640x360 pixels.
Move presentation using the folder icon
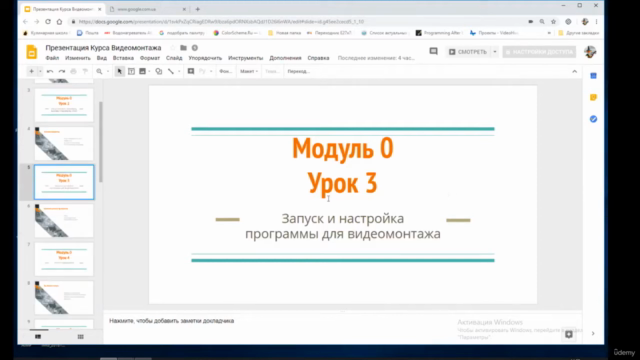click(x=183, y=48)
